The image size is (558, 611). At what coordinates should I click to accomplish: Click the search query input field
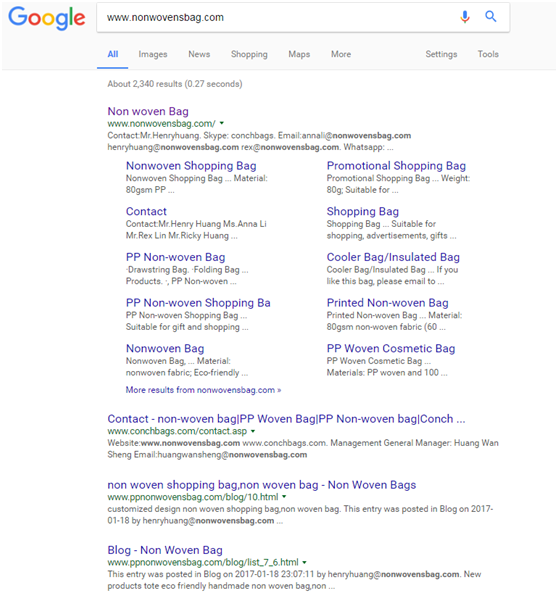pos(277,18)
